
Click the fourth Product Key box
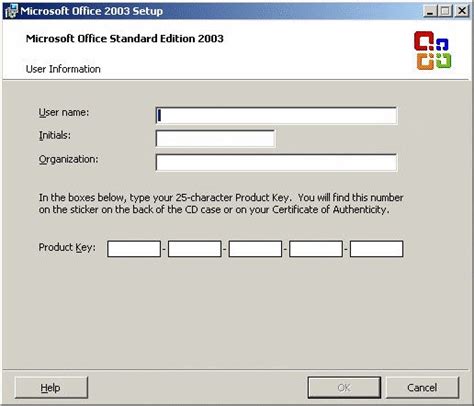click(x=316, y=249)
